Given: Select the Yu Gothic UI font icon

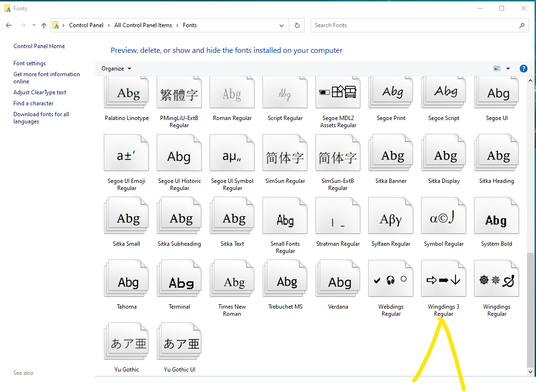Looking at the screenshot, I should point(179,342).
